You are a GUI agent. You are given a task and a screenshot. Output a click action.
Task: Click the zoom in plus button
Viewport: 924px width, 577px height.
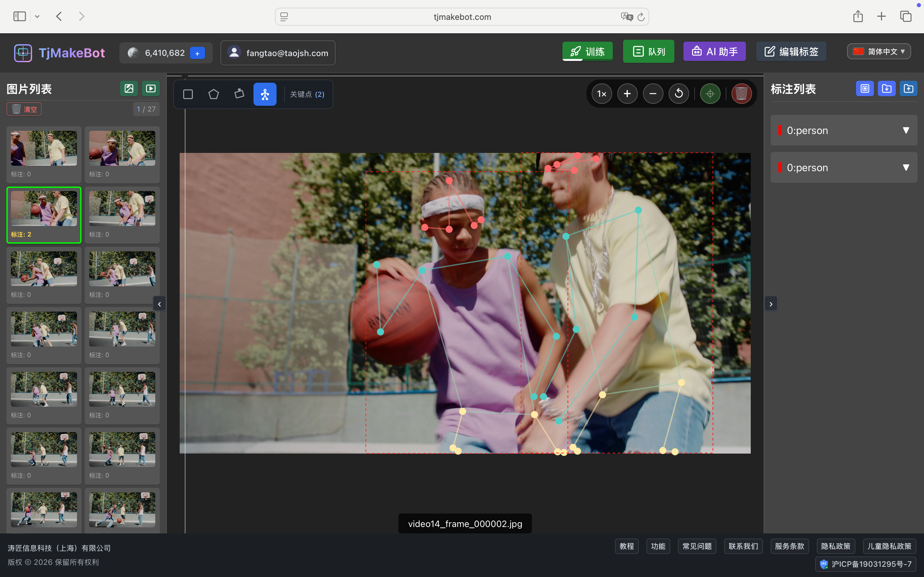point(627,94)
